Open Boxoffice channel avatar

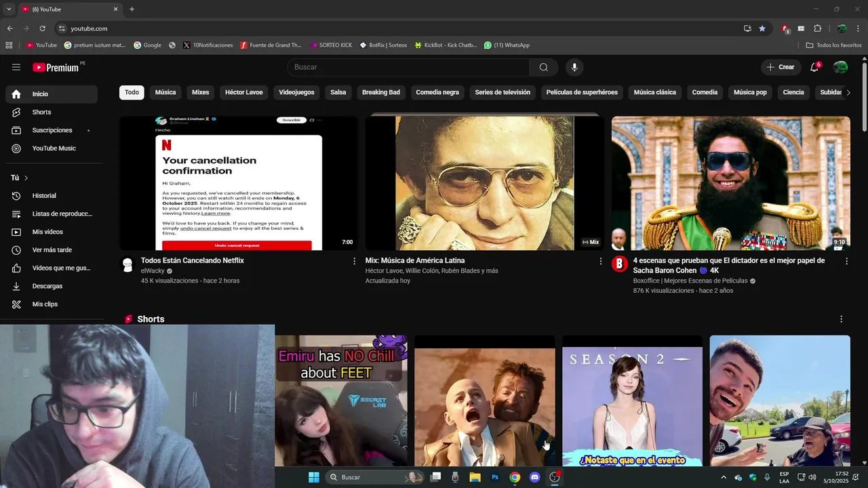coord(620,264)
